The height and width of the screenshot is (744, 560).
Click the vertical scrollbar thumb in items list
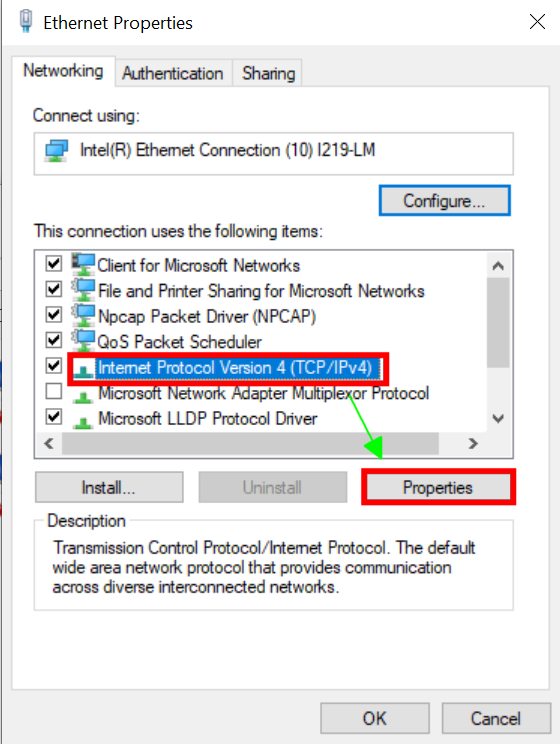(498, 323)
